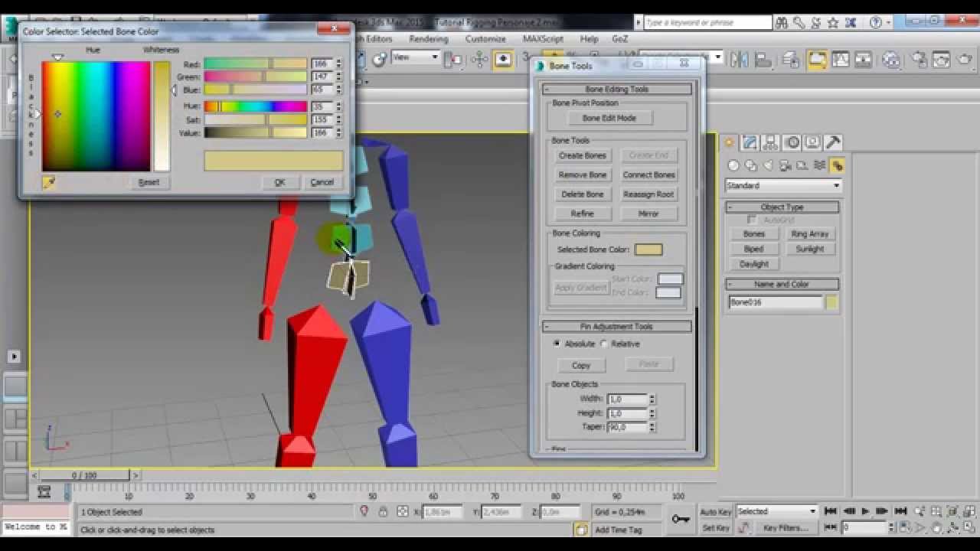Select the Systems category icon
The height and width of the screenshot is (551, 980).
coord(837,165)
